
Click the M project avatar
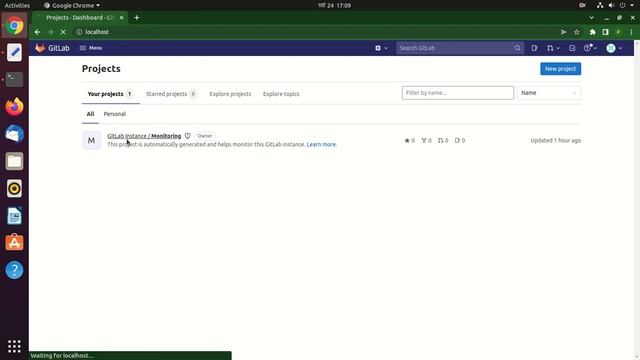91,140
